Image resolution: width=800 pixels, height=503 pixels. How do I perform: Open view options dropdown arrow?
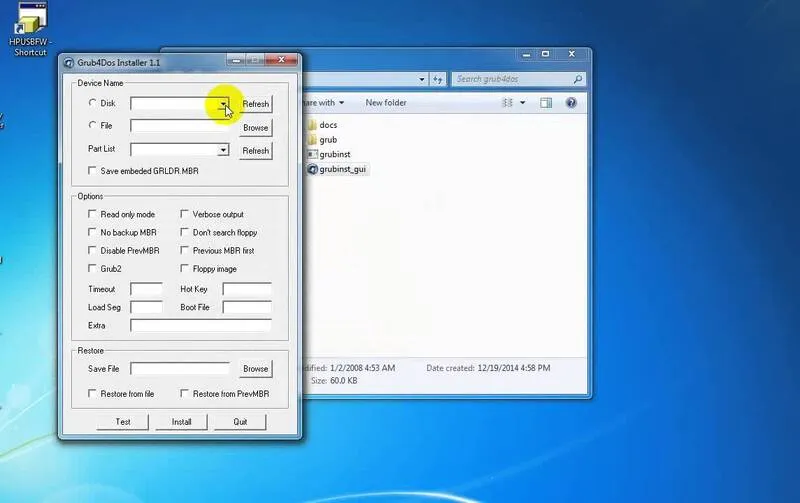pyautogui.click(x=522, y=103)
